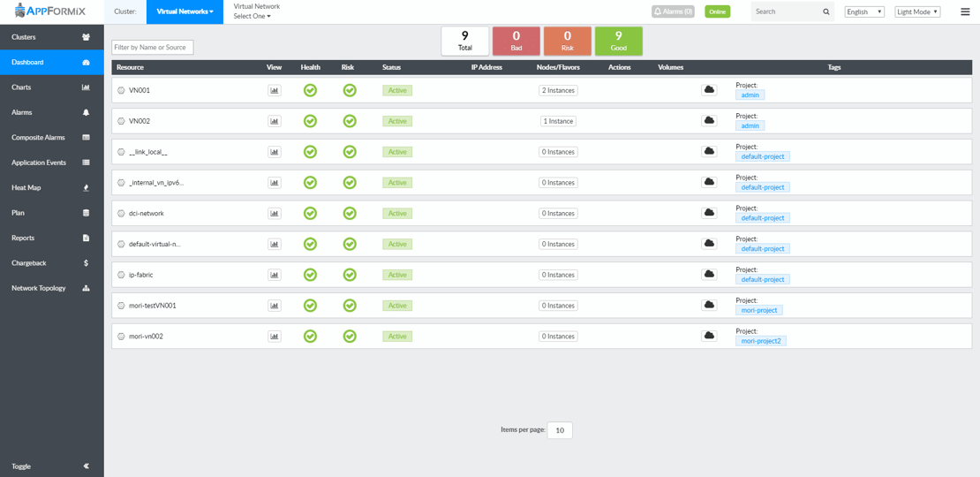This screenshot has width=980, height=477.
Task: Open English language dropdown
Action: point(864,11)
